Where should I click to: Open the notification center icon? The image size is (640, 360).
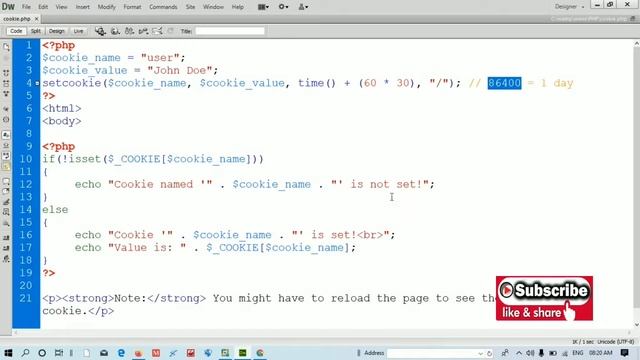coord(624,353)
